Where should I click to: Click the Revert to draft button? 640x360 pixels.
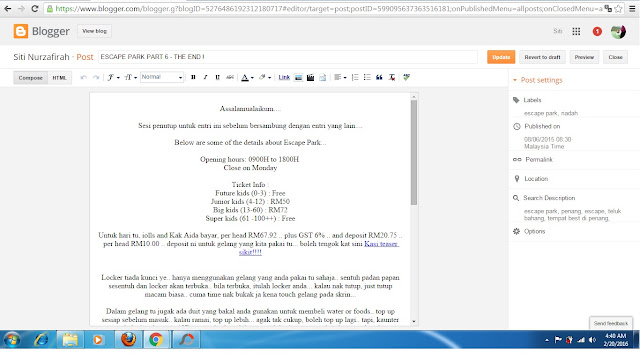pyautogui.click(x=542, y=57)
